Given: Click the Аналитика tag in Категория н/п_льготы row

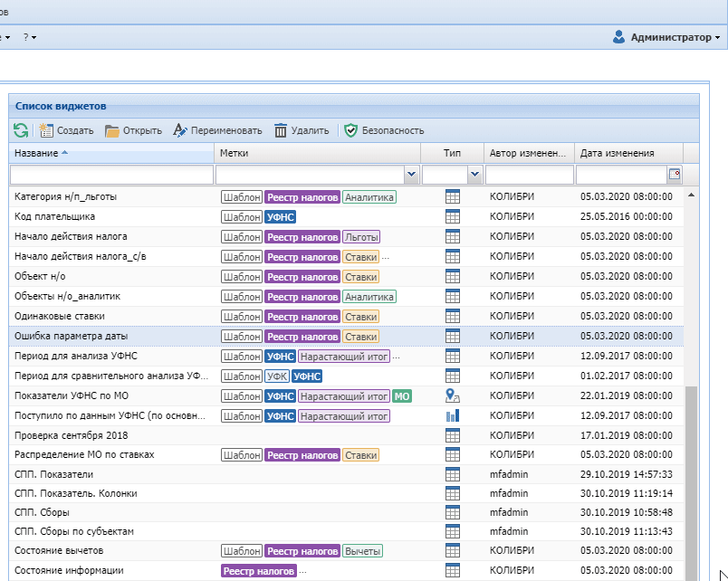Looking at the screenshot, I should pyautogui.click(x=369, y=196).
